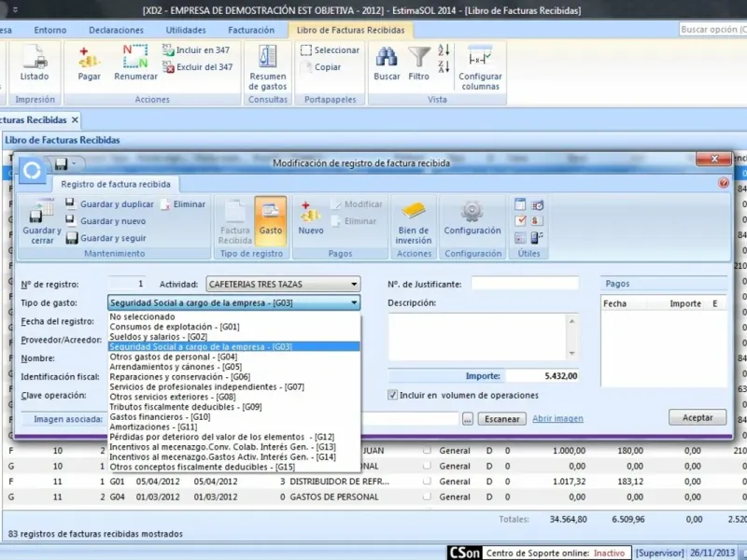Click the Buscar opción search box

(713, 30)
